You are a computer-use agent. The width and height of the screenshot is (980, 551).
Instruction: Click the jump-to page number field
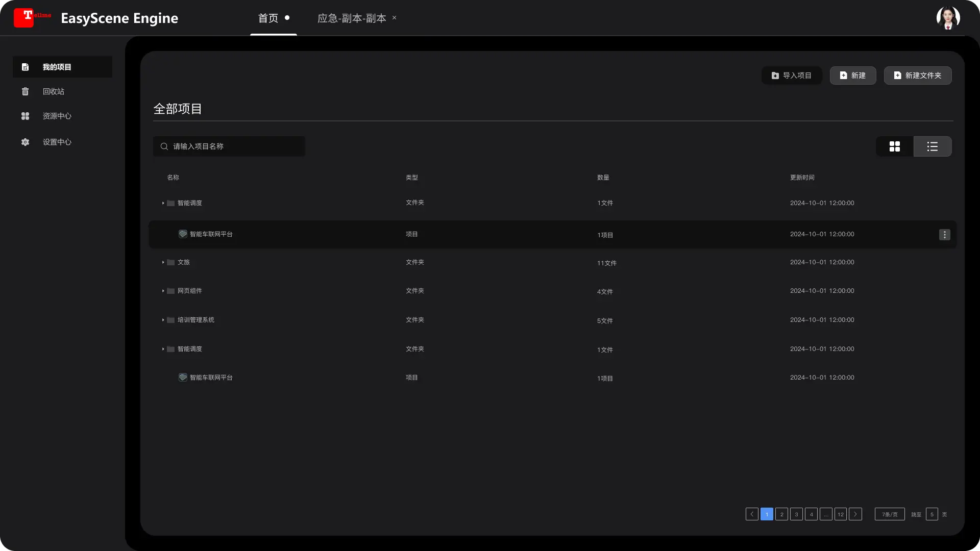point(932,514)
